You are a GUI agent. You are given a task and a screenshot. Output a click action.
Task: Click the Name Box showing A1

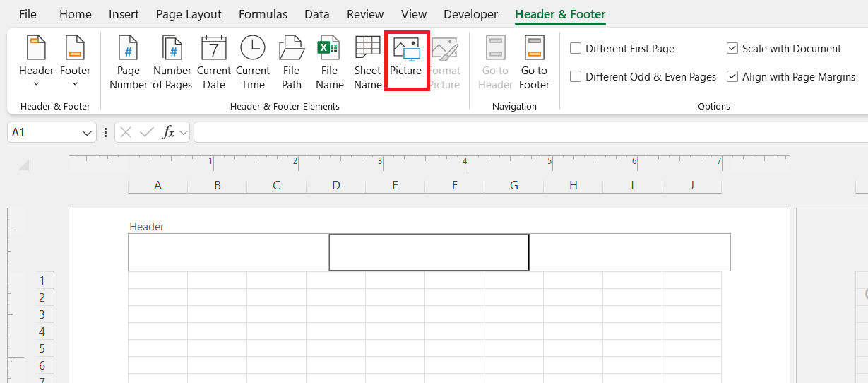pos(44,132)
